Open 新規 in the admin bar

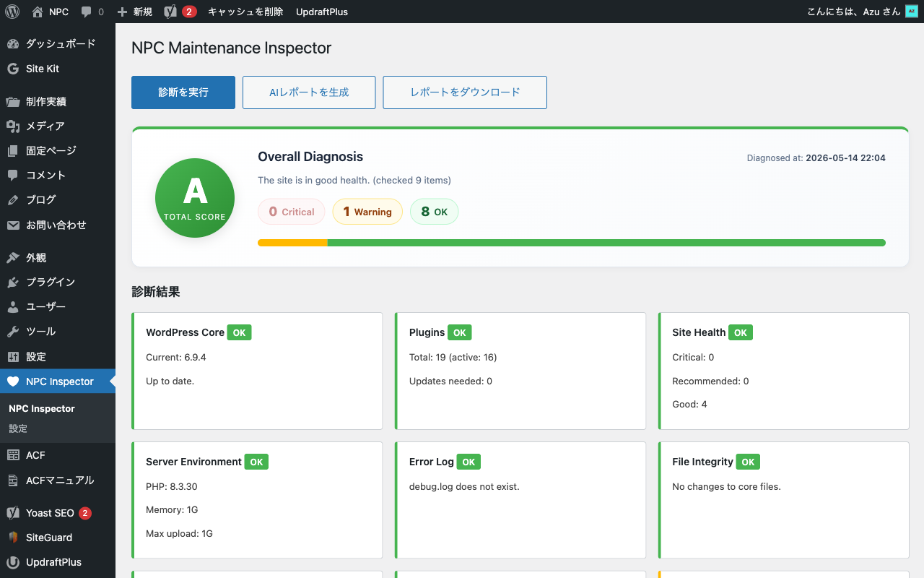[x=134, y=12]
